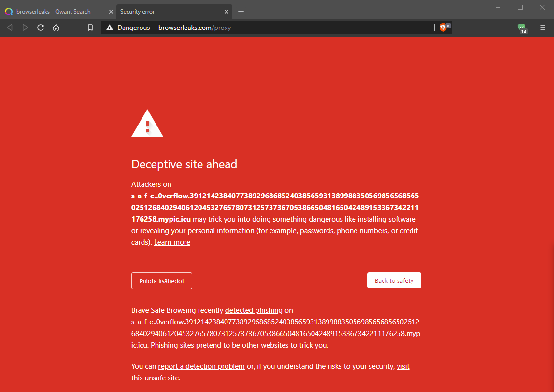554x392 pixels.
Task: Bookmark this page
Action: [90, 28]
